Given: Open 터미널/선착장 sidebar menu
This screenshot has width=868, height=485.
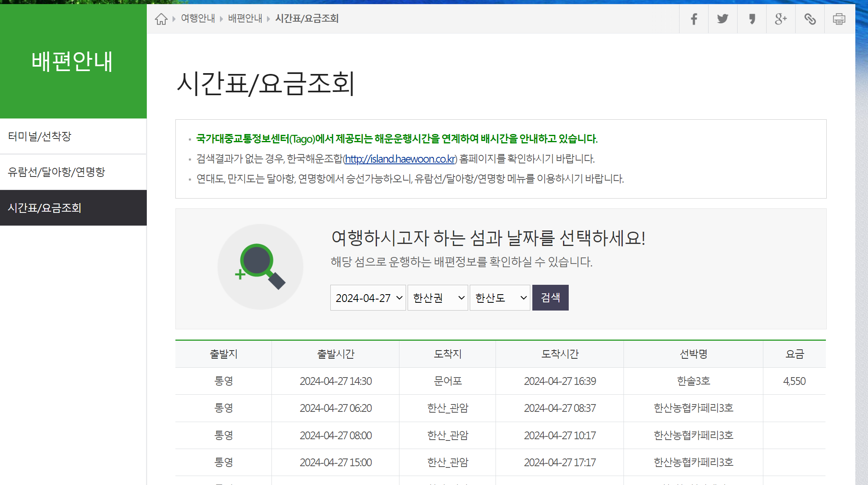Looking at the screenshot, I should click(40, 136).
